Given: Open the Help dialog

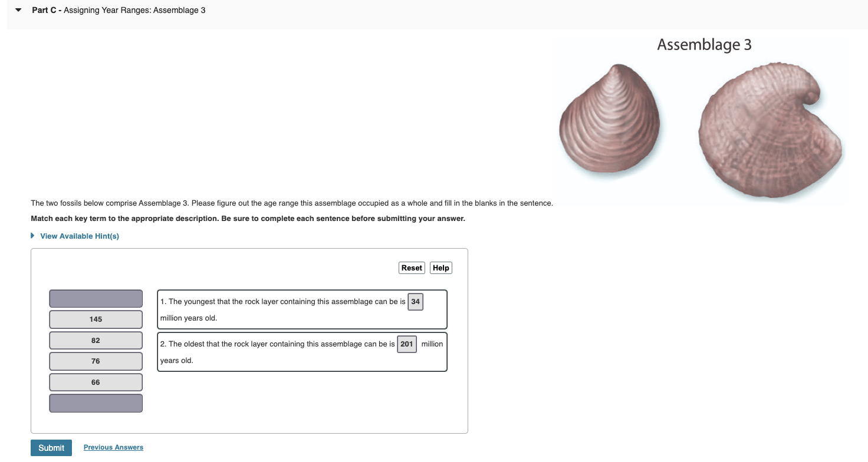Looking at the screenshot, I should coord(440,268).
